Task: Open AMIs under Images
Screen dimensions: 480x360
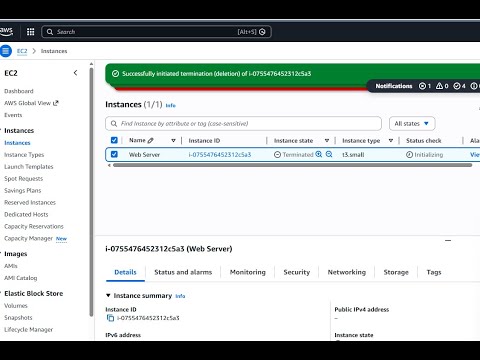Action: tap(11, 266)
